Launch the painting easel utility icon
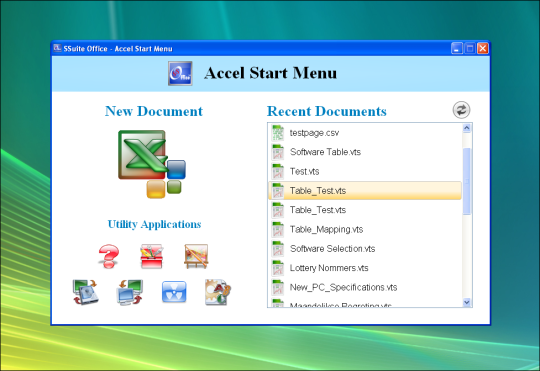540x371 pixels. pos(196,256)
